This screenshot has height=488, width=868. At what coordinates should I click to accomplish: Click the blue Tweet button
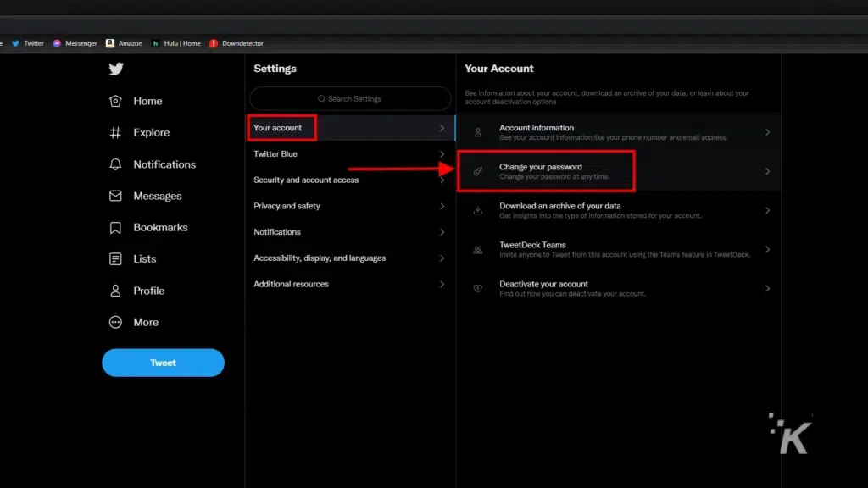pyautogui.click(x=164, y=363)
